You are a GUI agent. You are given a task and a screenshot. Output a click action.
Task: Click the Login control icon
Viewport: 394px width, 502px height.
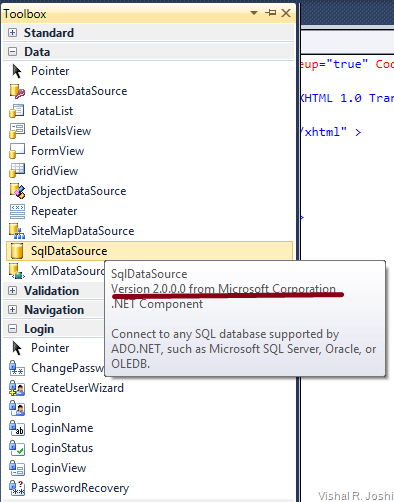click(x=17, y=408)
